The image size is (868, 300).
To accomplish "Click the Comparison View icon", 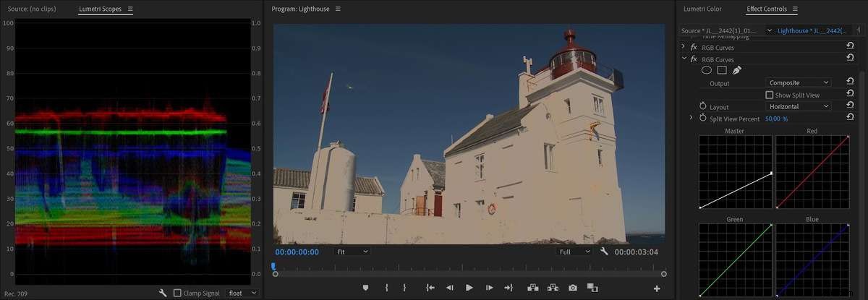I will [592, 288].
